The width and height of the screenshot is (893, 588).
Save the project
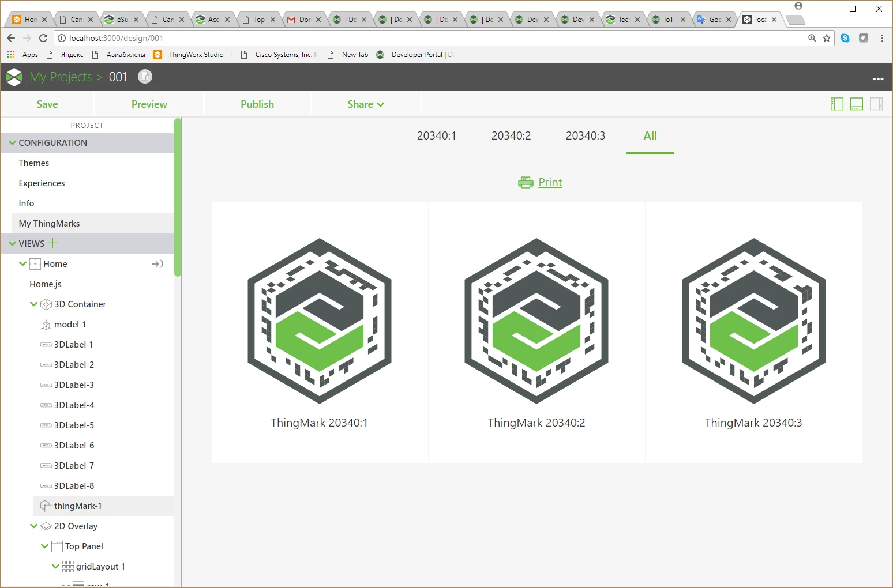pyautogui.click(x=47, y=104)
